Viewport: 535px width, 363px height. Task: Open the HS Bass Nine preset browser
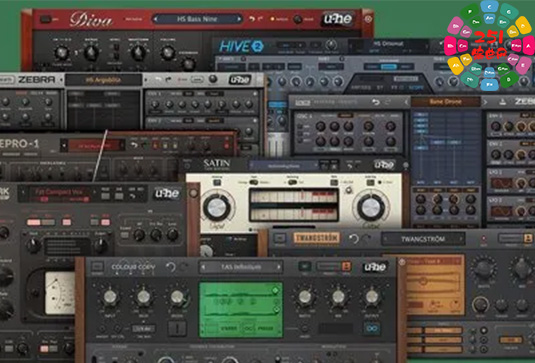[x=197, y=19]
